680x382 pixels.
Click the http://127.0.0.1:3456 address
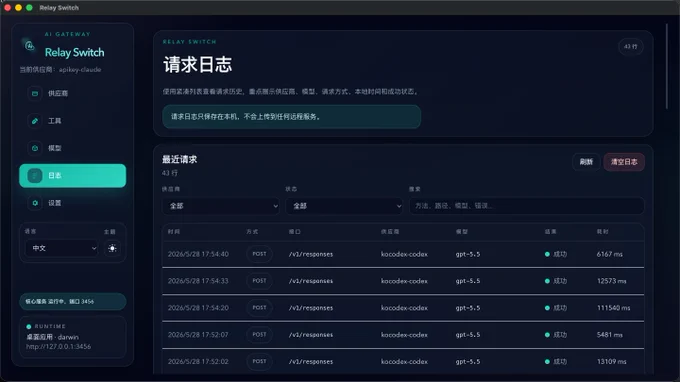tap(59, 346)
